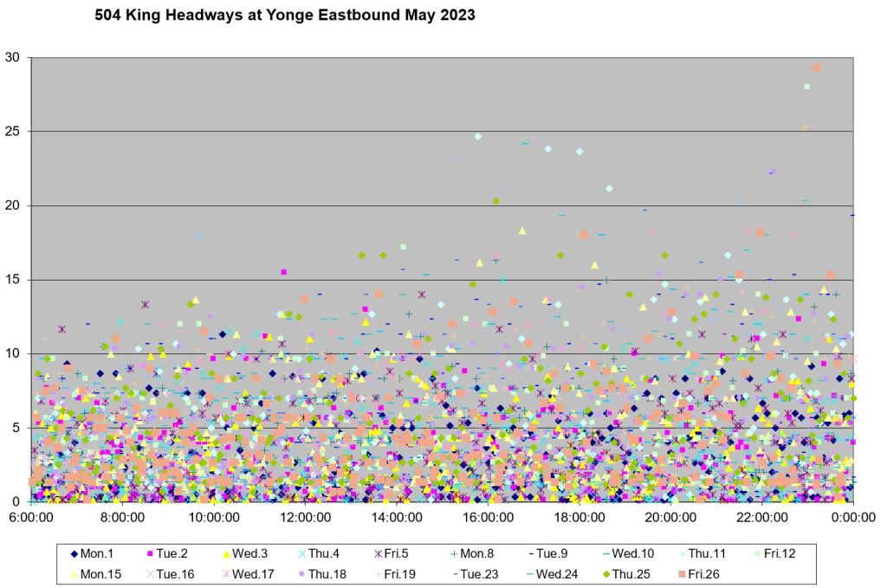Click the Fri.5 purple asterisk legend marker
Image resolution: width=887 pixels, height=588 pixels.
tap(378, 552)
